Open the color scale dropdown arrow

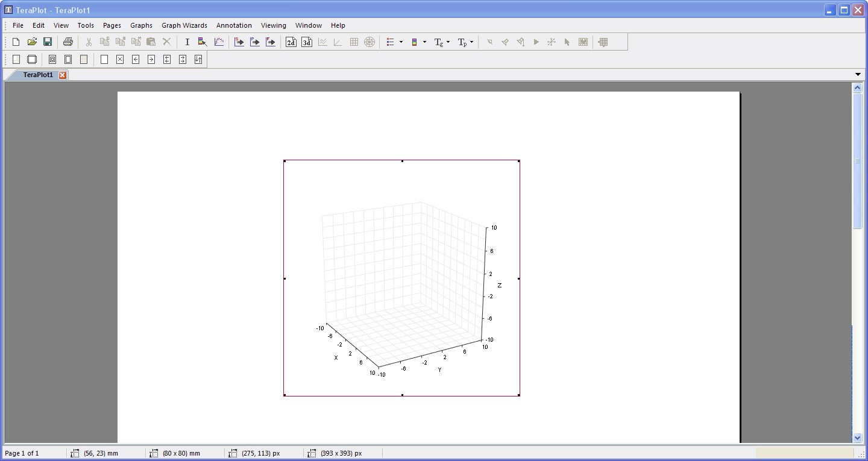point(424,42)
